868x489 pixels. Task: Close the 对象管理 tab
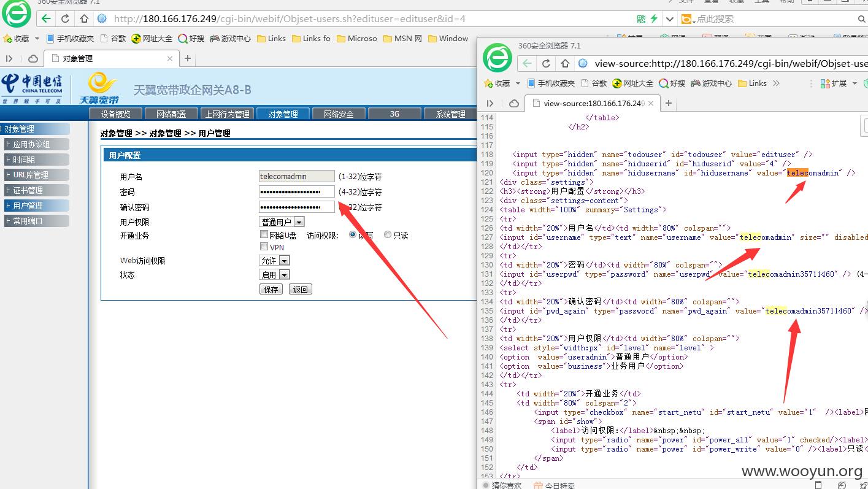coord(170,58)
